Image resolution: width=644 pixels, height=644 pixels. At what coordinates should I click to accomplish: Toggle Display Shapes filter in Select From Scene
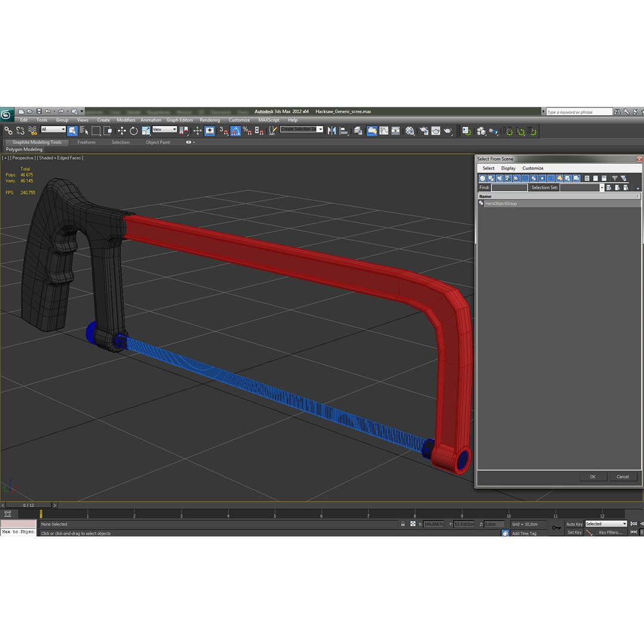491,178
